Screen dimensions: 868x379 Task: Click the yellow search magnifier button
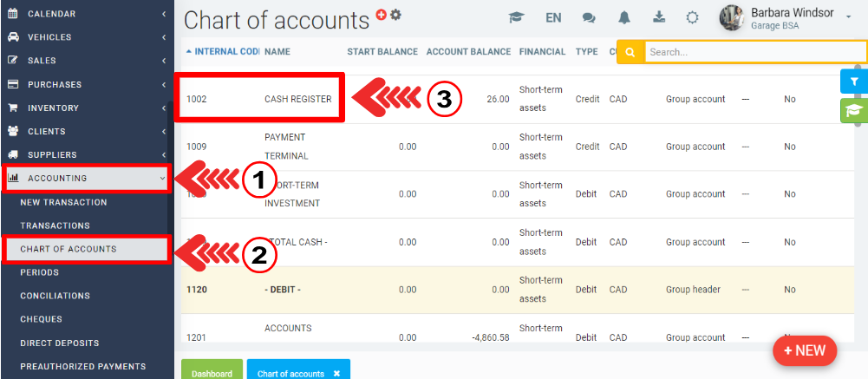tap(630, 52)
